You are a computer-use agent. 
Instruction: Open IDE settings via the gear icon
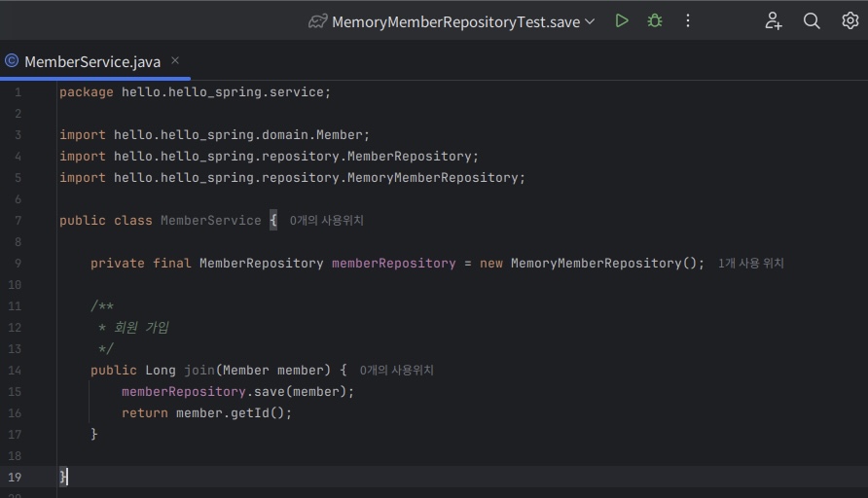(850, 21)
